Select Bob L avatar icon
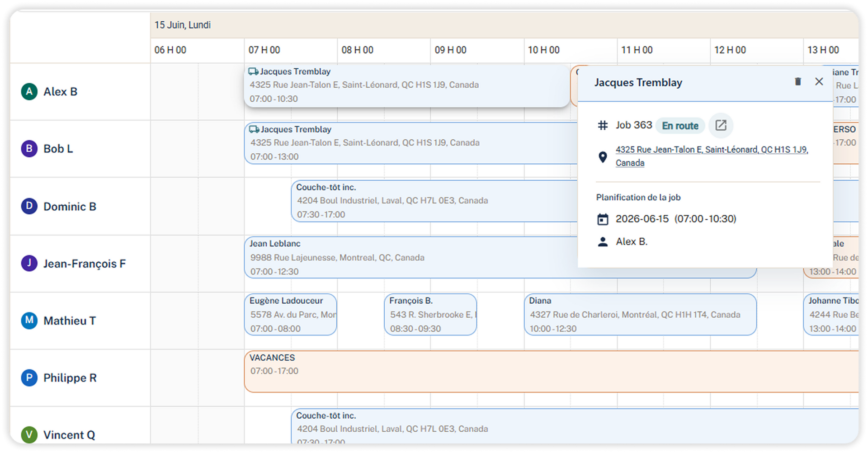The width and height of the screenshot is (868, 453). tap(29, 148)
